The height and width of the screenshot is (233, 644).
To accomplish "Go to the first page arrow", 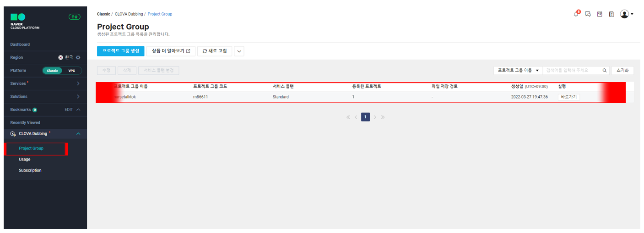I will click(348, 117).
